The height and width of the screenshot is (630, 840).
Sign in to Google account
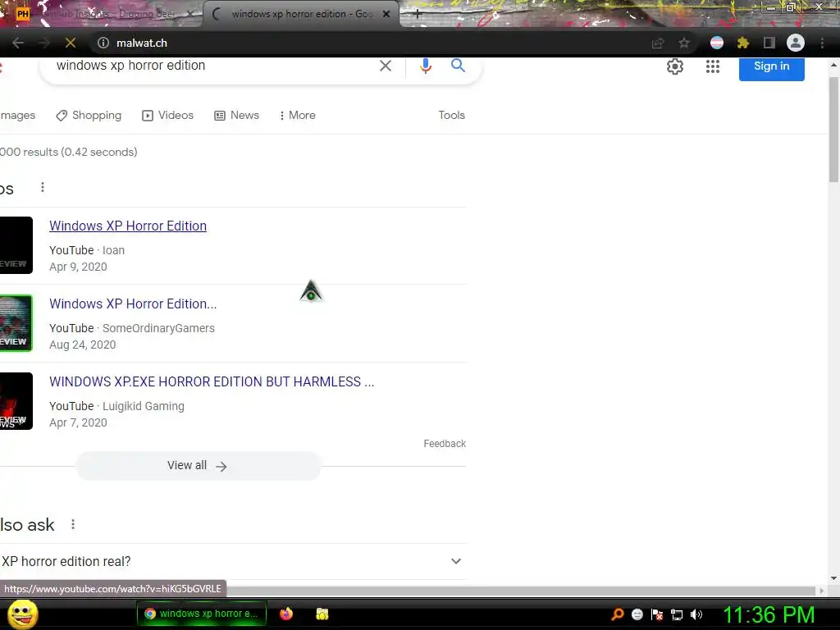click(x=771, y=67)
